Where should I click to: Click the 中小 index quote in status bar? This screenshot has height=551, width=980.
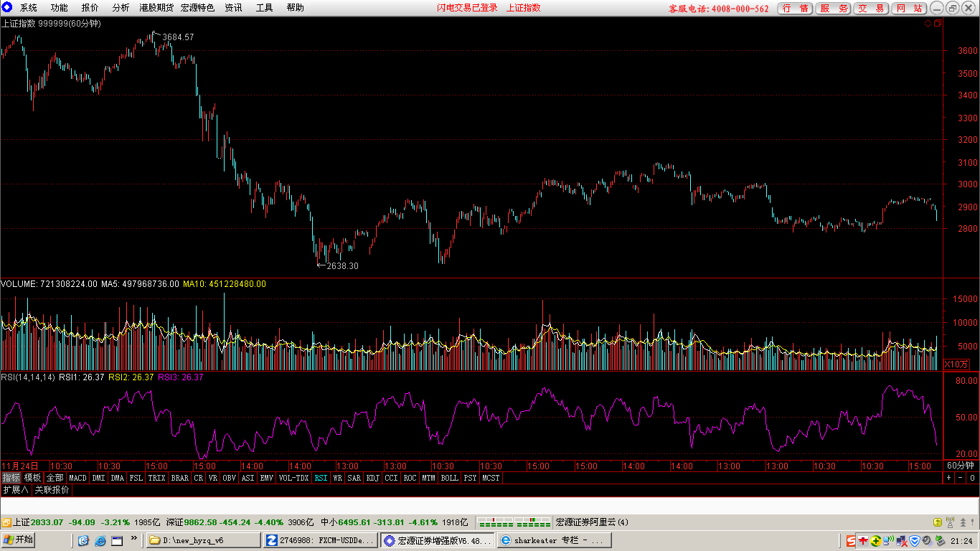point(394,522)
